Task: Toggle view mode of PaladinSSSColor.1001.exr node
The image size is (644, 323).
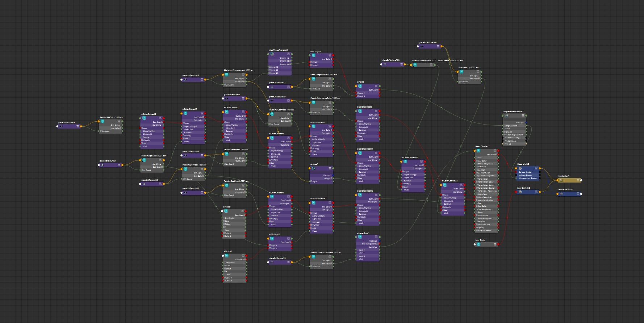Action: tap(119, 122)
